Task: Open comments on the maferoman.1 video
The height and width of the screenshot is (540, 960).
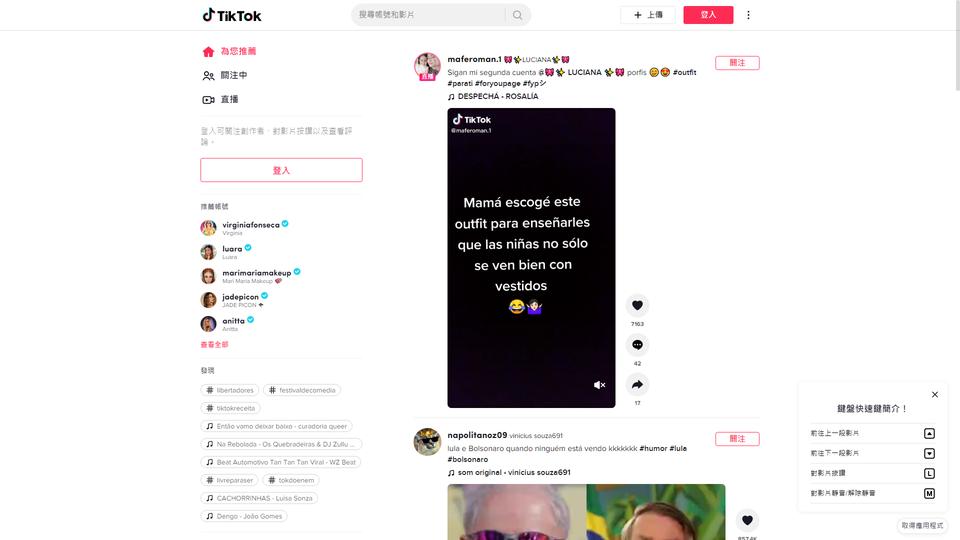Action: [x=637, y=345]
